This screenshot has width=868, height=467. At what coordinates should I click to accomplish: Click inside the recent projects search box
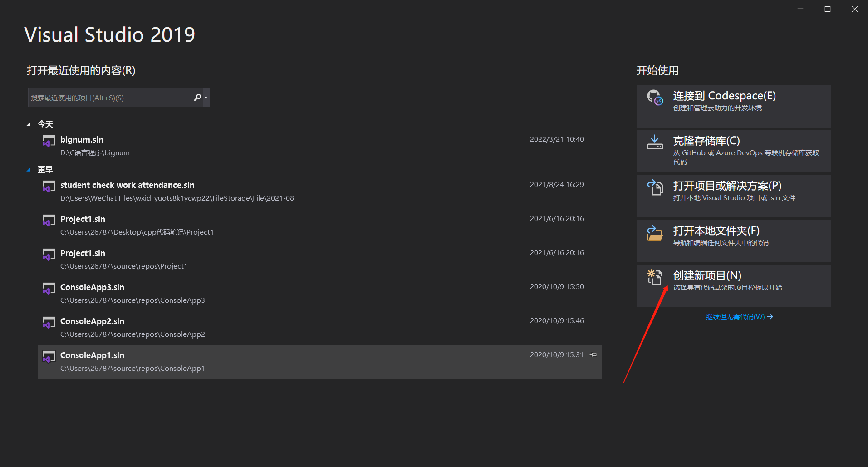pyautogui.click(x=109, y=97)
